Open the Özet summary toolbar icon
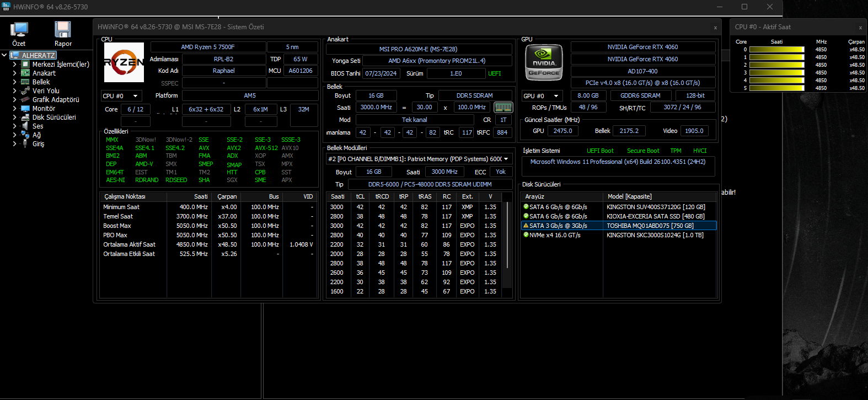Image resolution: width=868 pixels, height=400 pixels. [x=19, y=30]
